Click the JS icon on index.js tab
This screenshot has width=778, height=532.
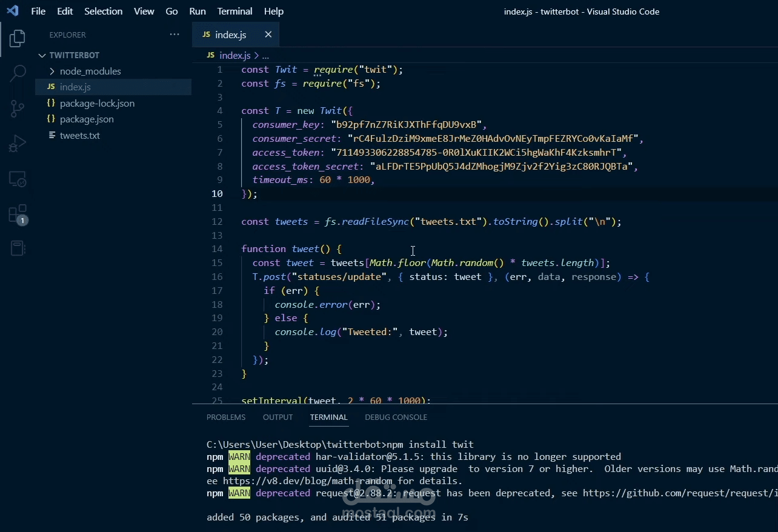[206, 35]
